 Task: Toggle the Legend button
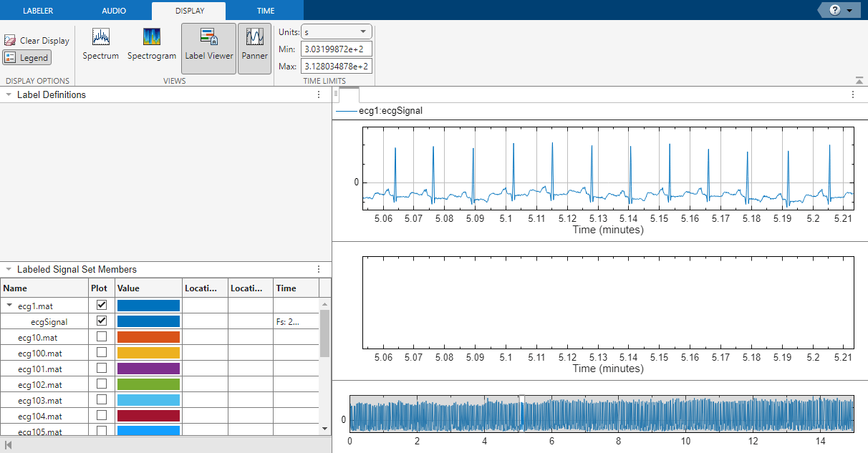tap(27, 58)
